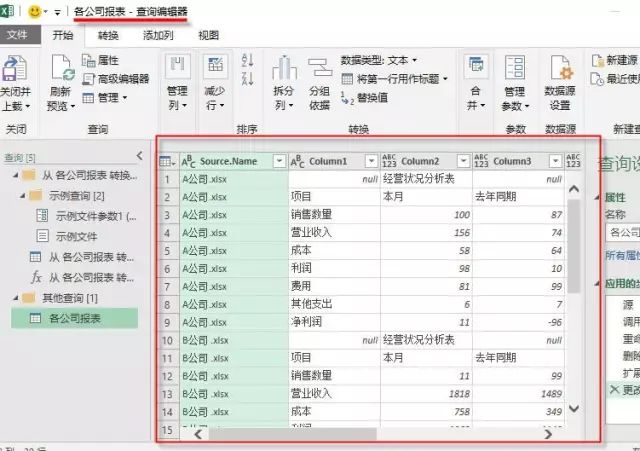Screen dimensions: 640x451
Task: Switch to the Home (开始) tab
Action: [x=63, y=35]
